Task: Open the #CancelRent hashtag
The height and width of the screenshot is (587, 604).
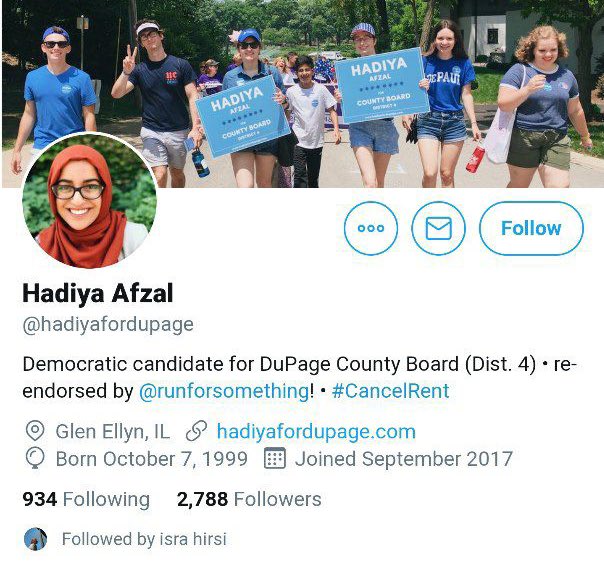Action: pos(390,391)
